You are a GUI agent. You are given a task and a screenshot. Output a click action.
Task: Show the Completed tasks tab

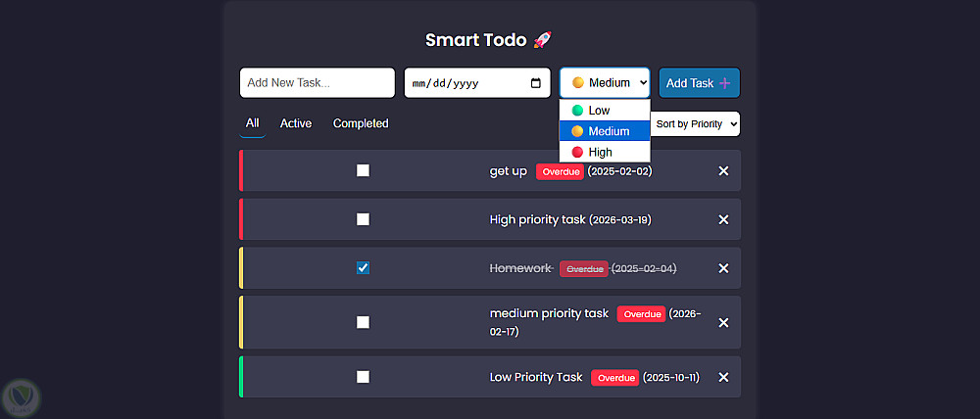point(361,123)
